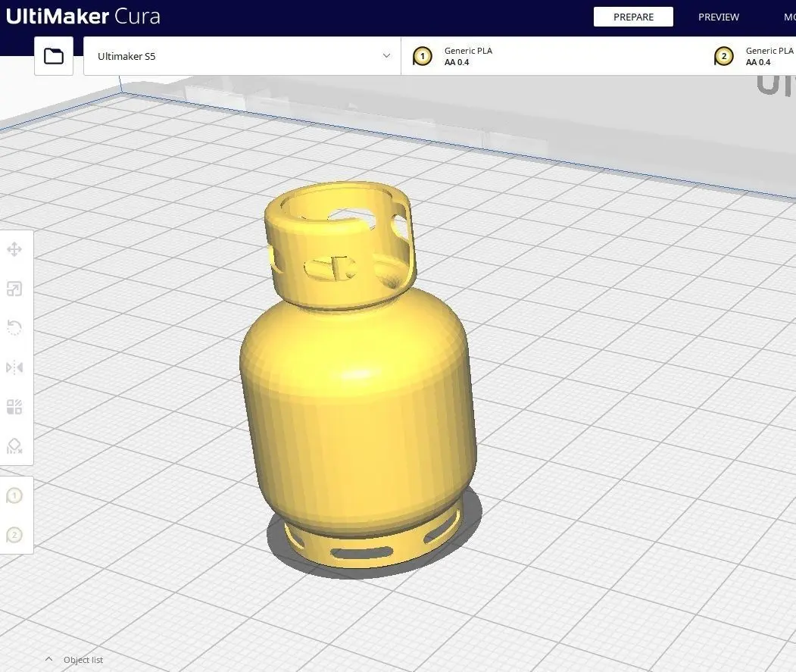Click extruder 1 material icon in header
The width and height of the screenshot is (796, 672).
pyautogui.click(x=423, y=56)
